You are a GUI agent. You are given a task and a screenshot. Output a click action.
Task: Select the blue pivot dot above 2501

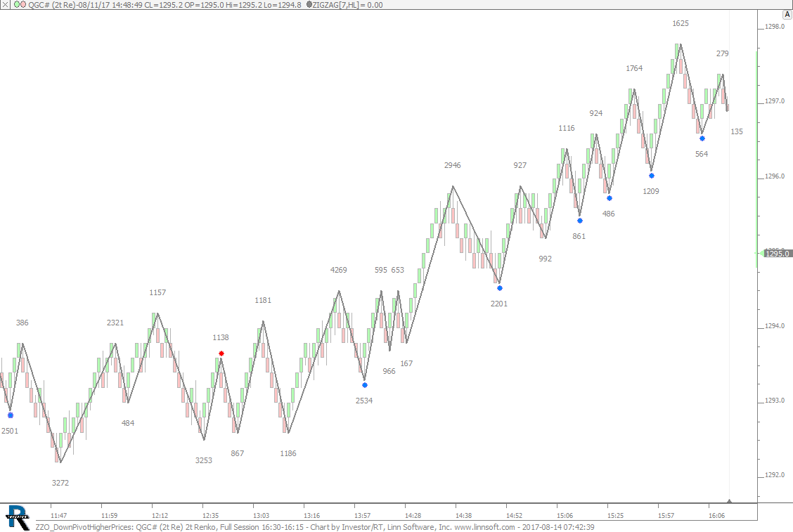coord(11,415)
